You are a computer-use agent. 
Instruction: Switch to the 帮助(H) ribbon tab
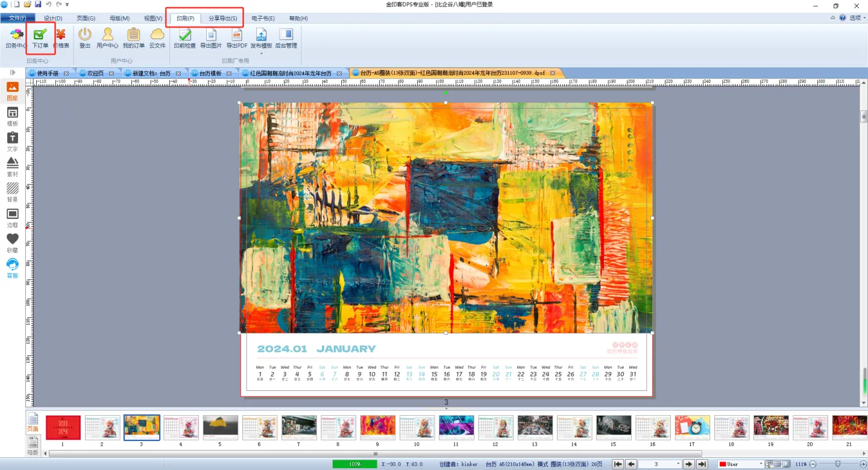[298, 19]
